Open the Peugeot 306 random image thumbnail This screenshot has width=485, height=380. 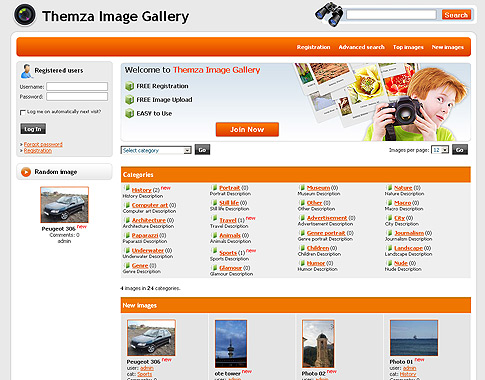pyautogui.click(x=64, y=205)
